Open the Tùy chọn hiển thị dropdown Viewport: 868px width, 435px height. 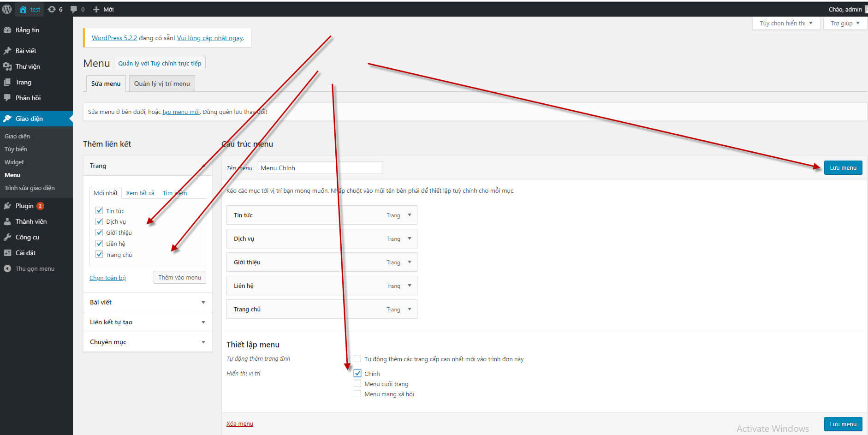click(x=785, y=23)
